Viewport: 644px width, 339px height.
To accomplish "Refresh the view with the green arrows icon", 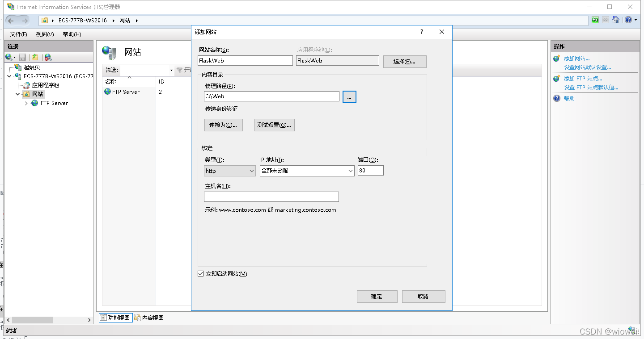I will (x=595, y=20).
